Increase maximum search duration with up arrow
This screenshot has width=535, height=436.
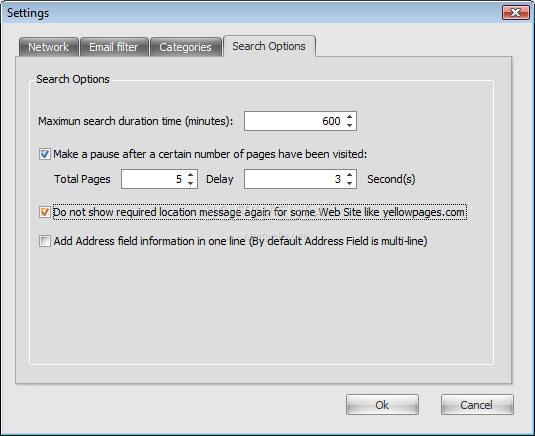tap(349, 117)
